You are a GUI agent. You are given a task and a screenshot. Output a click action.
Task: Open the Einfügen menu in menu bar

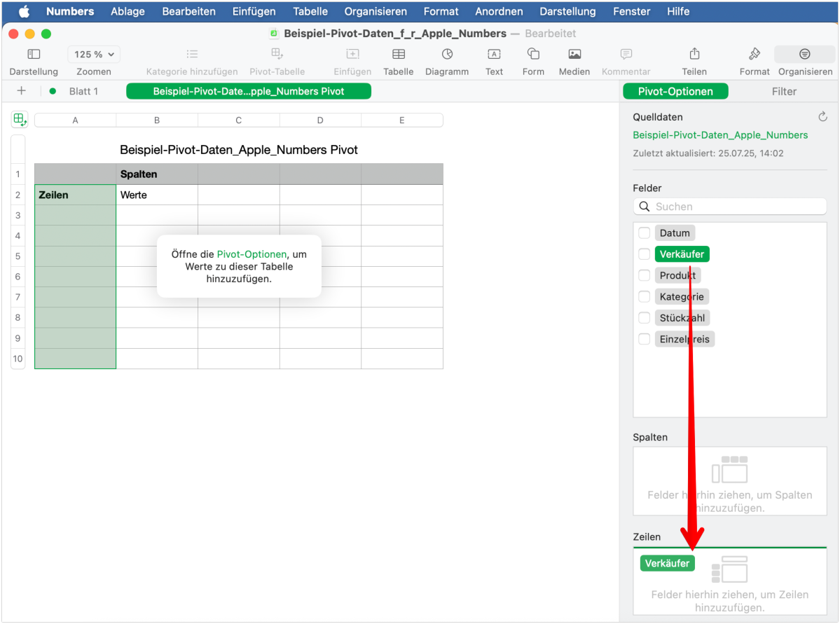(254, 11)
